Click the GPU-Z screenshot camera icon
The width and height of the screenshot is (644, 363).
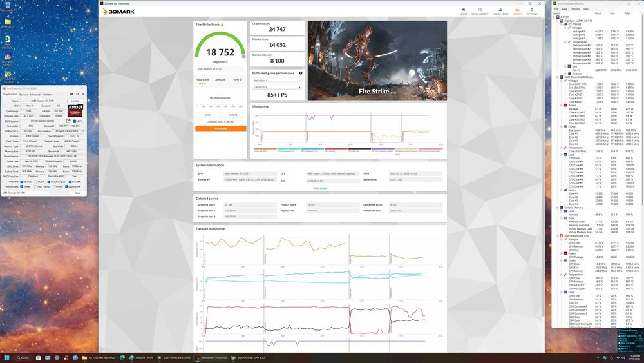click(x=72, y=94)
